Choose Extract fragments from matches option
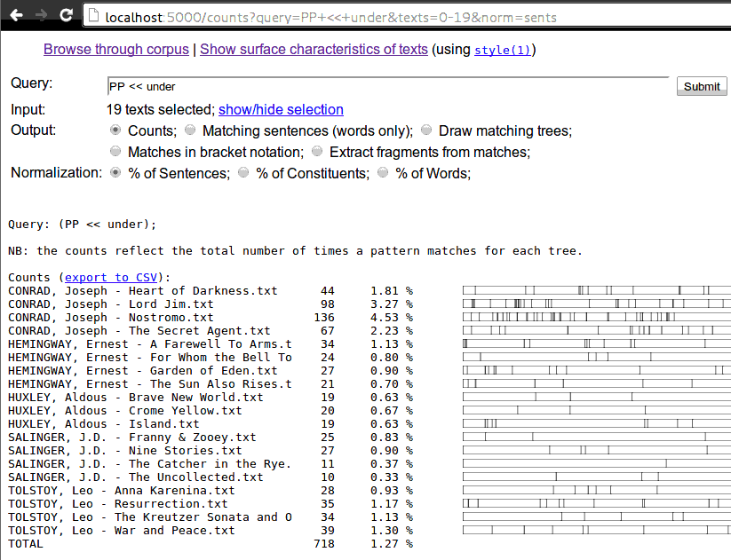This screenshot has width=731, height=560. [317, 152]
